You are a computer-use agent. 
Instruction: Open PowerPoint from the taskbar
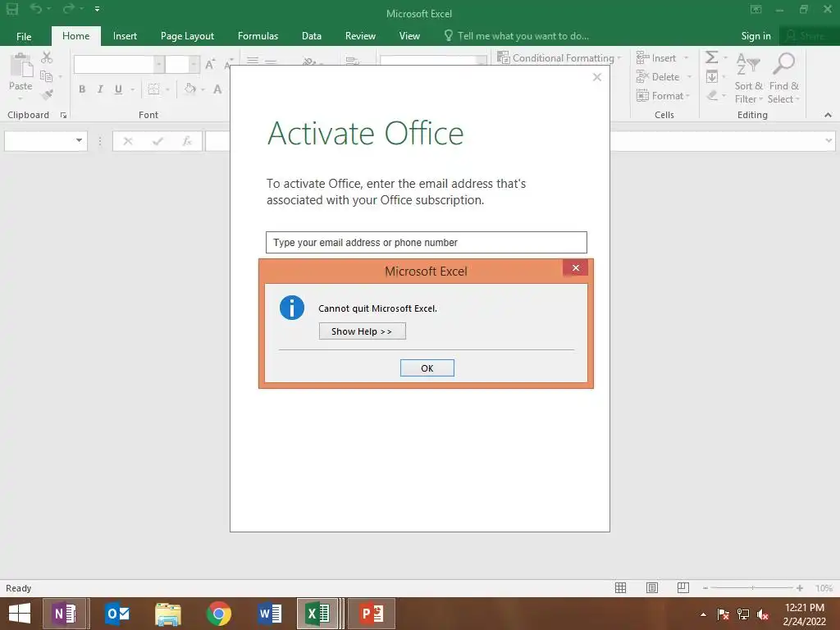[372, 614]
